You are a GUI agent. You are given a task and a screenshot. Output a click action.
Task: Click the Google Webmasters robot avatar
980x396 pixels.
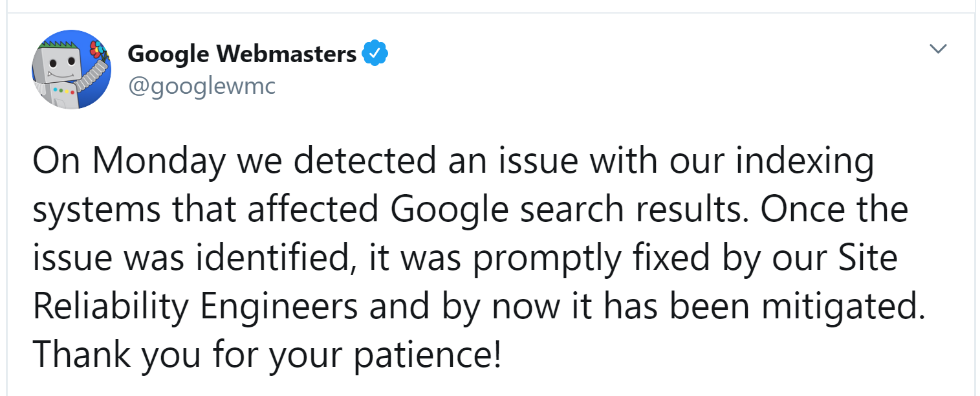[71, 69]
